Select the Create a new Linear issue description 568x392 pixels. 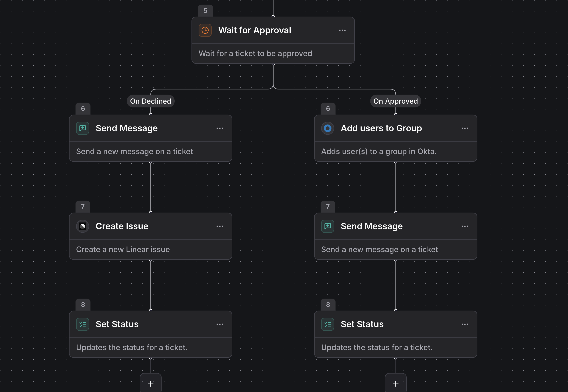click(123, 249)
